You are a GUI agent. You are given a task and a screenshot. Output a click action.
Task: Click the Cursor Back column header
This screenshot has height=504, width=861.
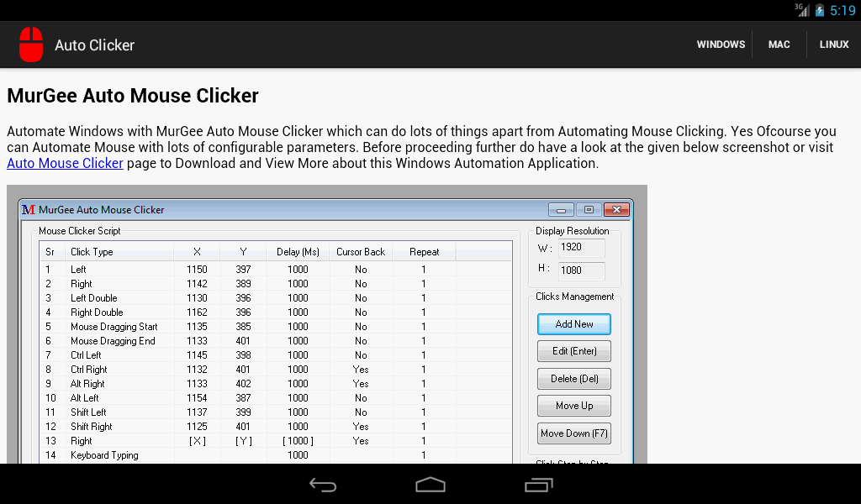(x=361, y=252)
